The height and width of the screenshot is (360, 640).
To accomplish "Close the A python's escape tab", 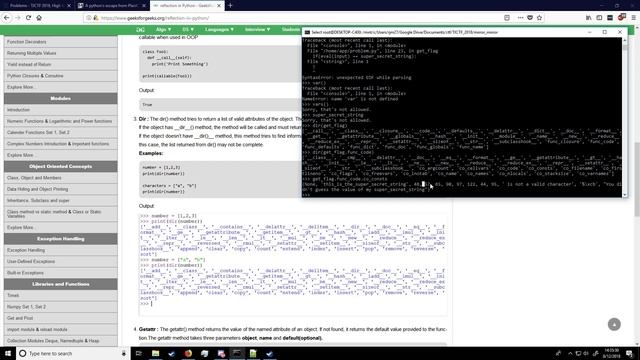I will [x=144, y=6].
